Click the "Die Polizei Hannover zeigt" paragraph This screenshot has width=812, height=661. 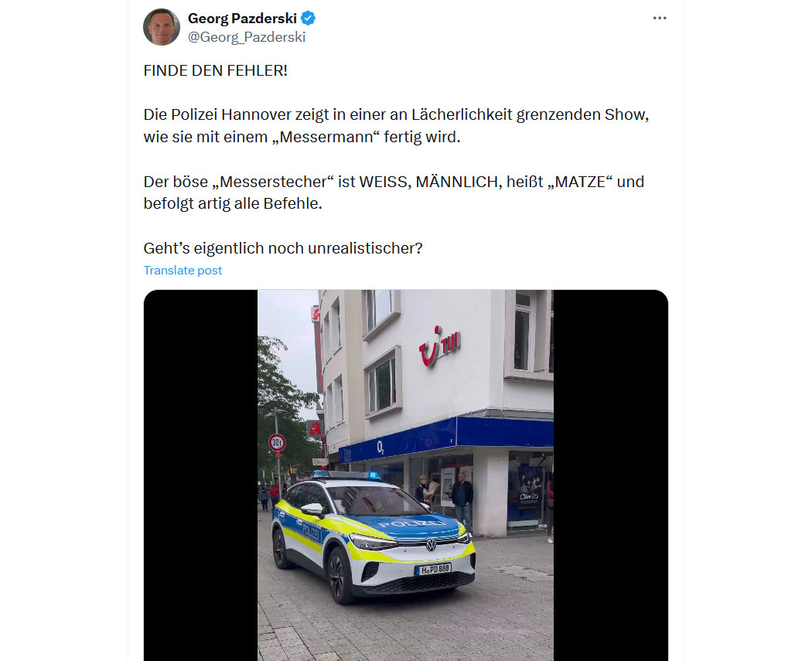coord(396,126)
